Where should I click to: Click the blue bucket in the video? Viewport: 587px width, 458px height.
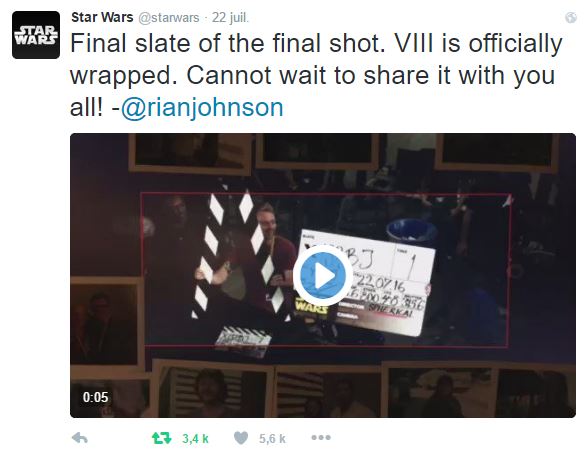point(411,231)
